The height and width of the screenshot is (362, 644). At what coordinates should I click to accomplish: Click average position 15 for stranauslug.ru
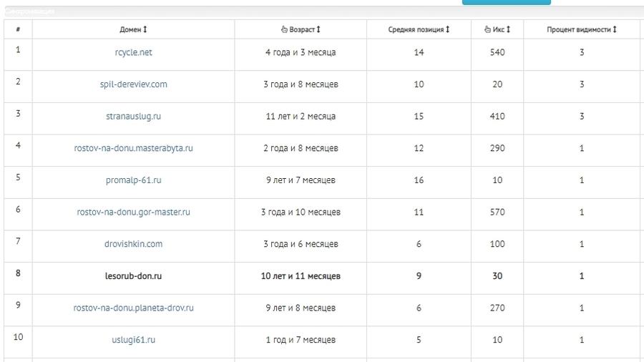[x=419, y=117]
